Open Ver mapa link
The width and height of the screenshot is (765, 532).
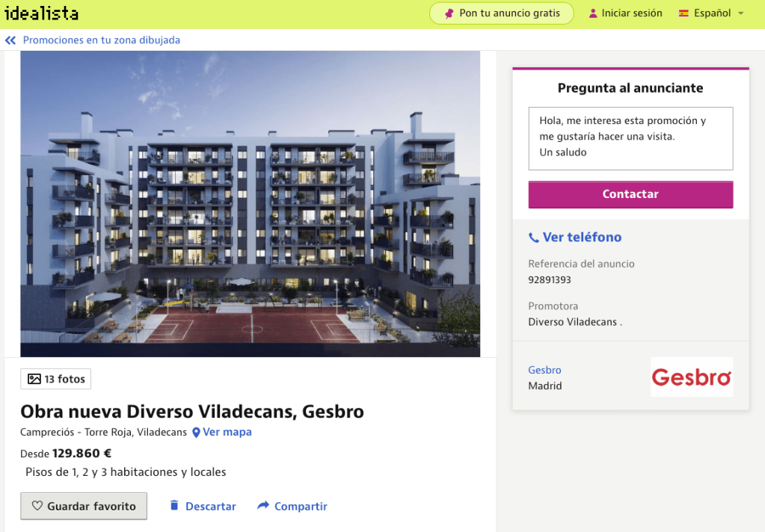click(x=227, y=432)
